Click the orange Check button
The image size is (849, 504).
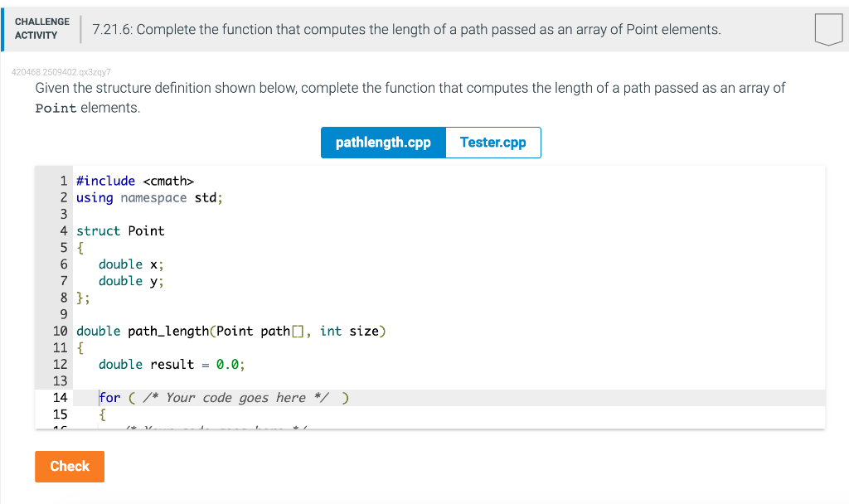pos(70,466)
